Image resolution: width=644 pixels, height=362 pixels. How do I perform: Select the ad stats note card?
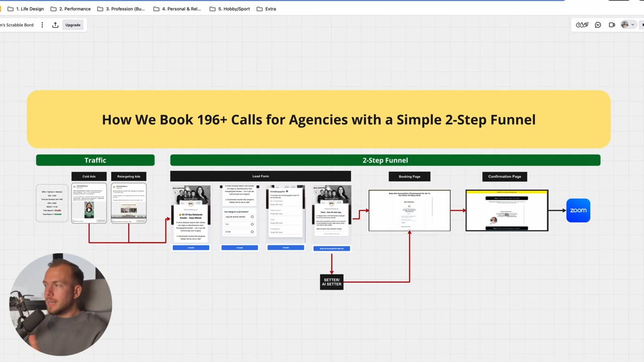(x=52, y=203)
